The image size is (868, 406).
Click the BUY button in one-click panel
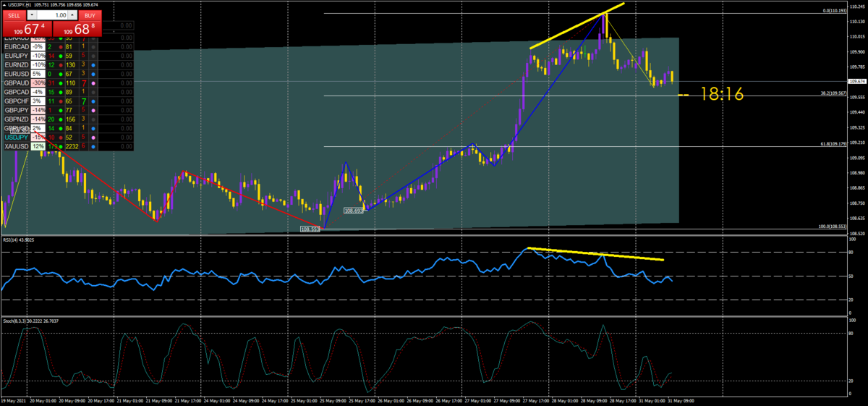89,15
